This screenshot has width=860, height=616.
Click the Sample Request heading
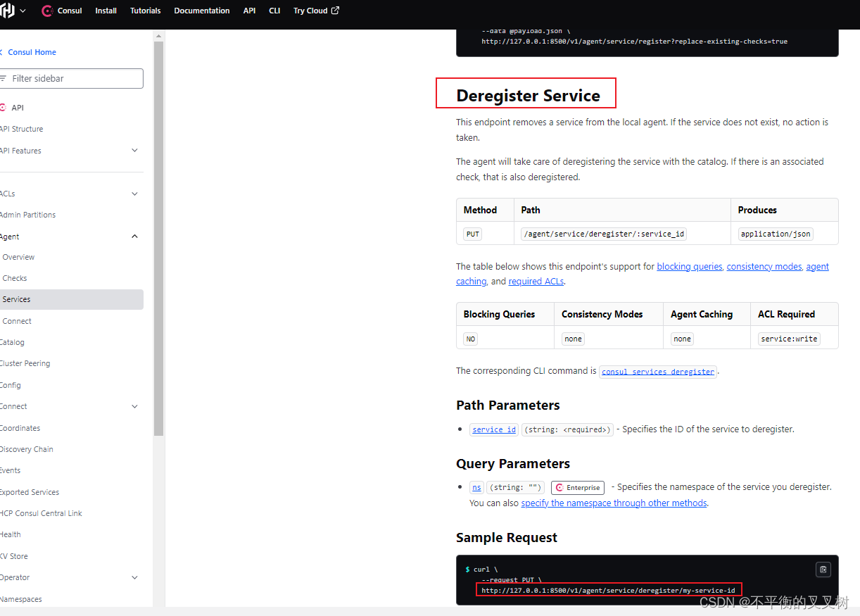[x=507, y=537]
